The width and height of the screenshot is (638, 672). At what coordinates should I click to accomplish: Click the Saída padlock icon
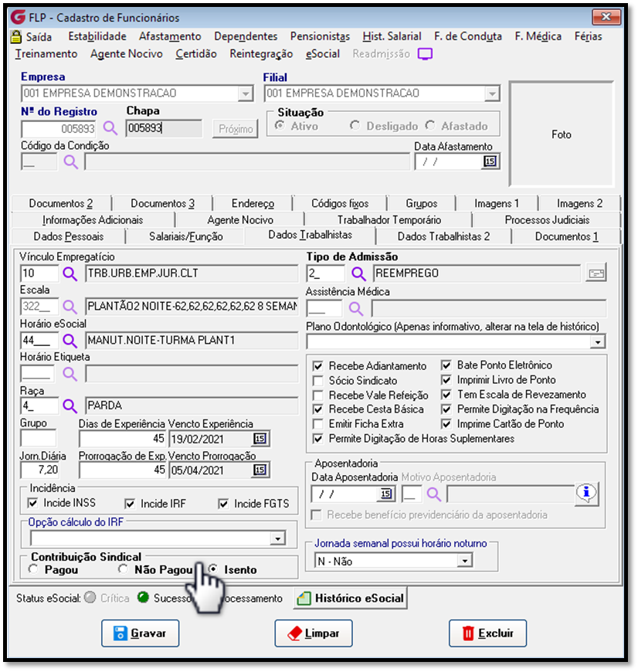[16, 37]
